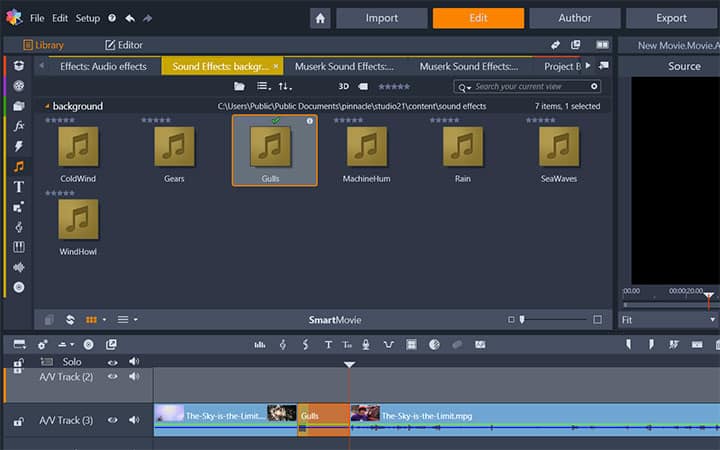This screenshot has height=450, width=720.
Task: Click the browse folder icon in library toolbar
Action: (x=239, y=86)
